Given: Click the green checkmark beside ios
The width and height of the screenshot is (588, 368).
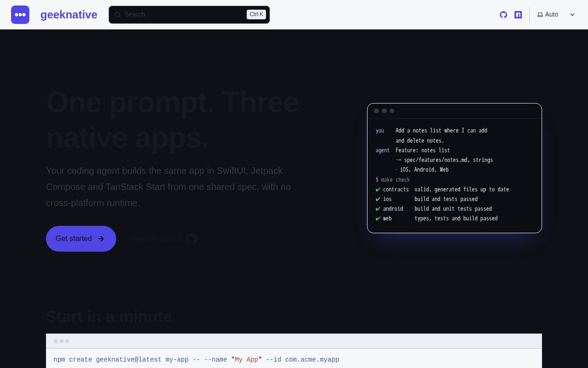Looking at the screenshot, I should pos(378,199).
